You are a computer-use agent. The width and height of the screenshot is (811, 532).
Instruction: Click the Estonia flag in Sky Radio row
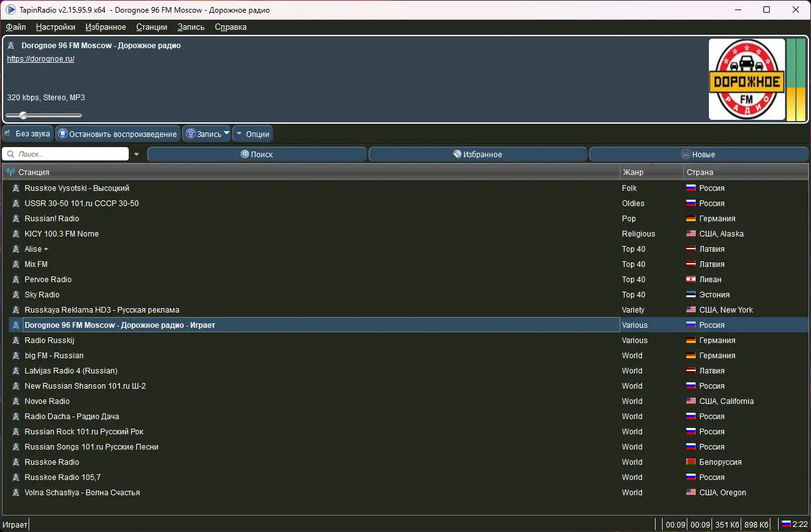tap(691, 295)
